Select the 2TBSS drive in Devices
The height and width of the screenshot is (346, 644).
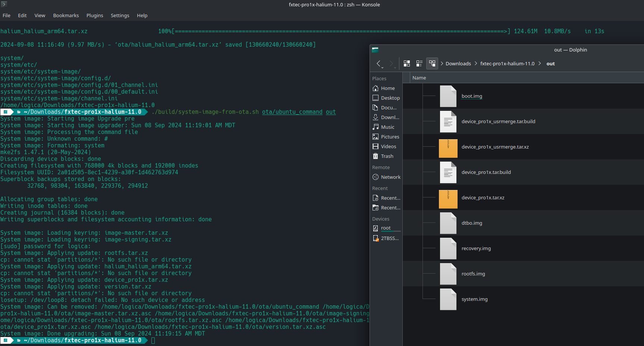389,239
